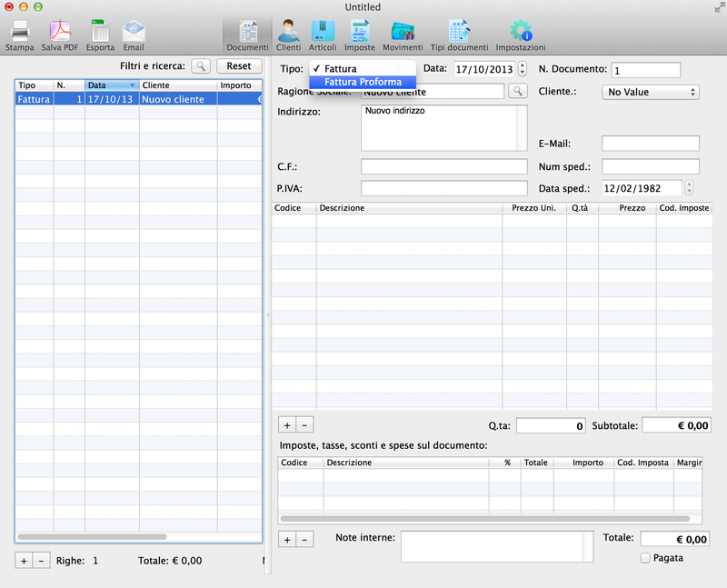
Task: Click the Data field showing 17/10/2013
Action: tap(484, 69)
